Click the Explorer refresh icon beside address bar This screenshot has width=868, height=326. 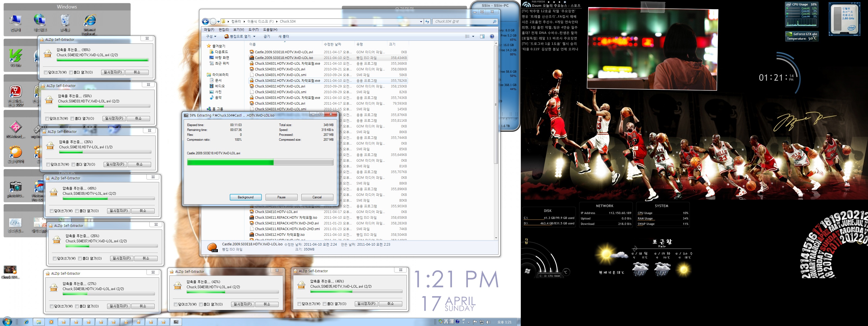point(427,22)
